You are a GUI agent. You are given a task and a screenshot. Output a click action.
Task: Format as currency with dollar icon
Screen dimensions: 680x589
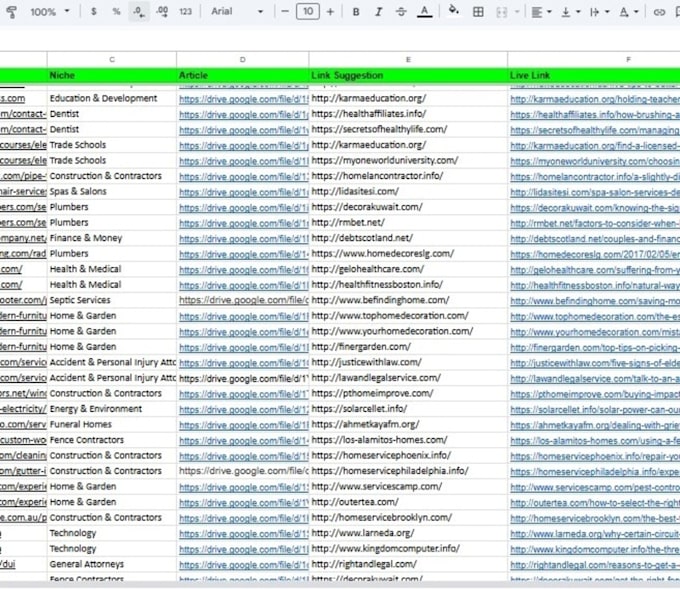click(x=94, y=12)
